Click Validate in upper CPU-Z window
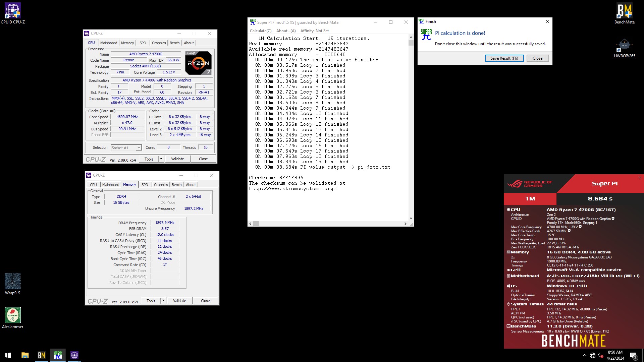The height and width of the screenshot is (362, 644). pos(177,159)
